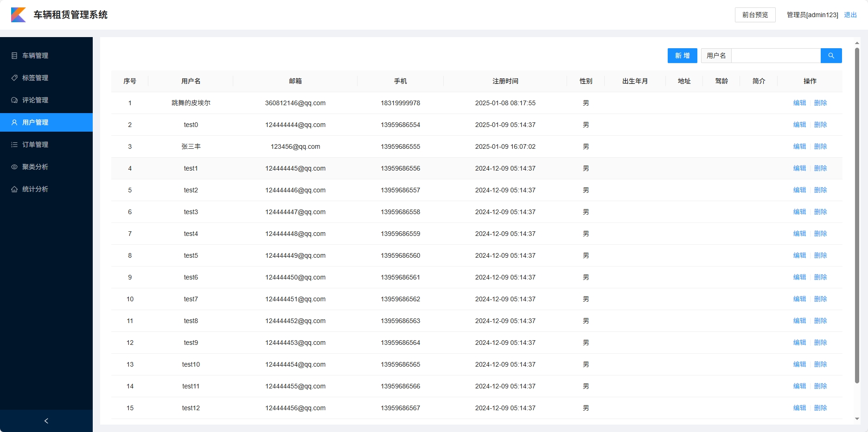Edit user 张三丰
This screenshot has height=432, width=868.
click(799, 146)
